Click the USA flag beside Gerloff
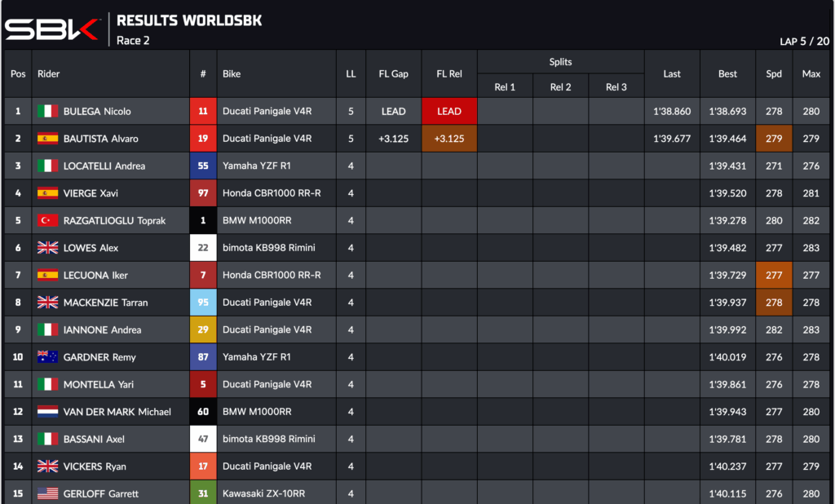 [x=47, y=493]
